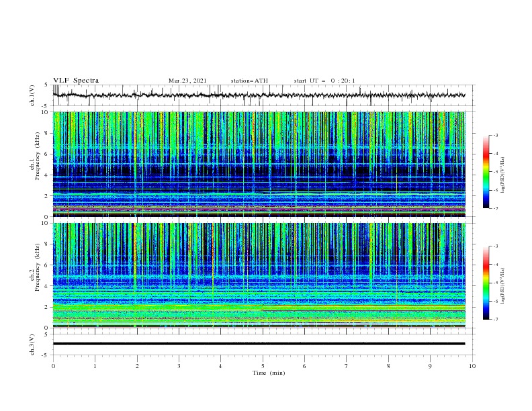
Task: Click the "6" kHz tick of ch.2 spectrogram
Action: pos(48,265)
